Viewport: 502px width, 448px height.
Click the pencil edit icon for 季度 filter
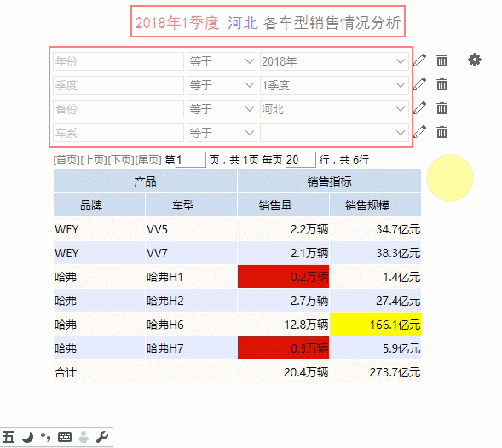[419, 84]
